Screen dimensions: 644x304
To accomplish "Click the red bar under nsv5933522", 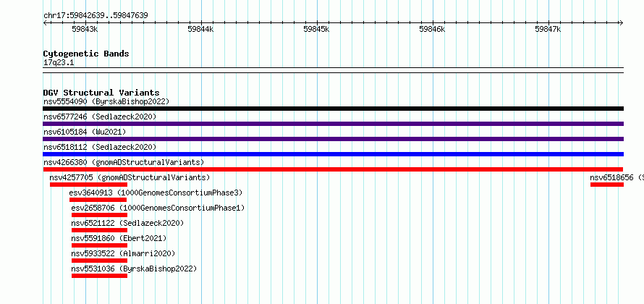I will [x=99, y=261].
